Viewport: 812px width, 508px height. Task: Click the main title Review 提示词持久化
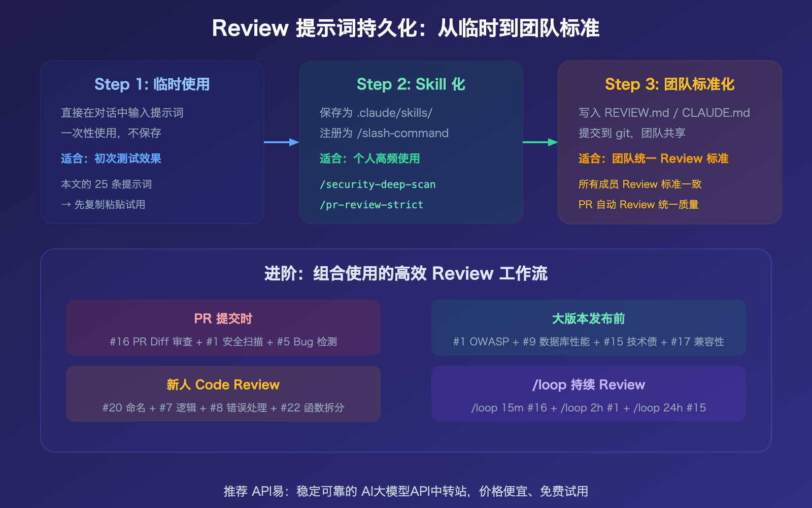[x=406, y=29]
